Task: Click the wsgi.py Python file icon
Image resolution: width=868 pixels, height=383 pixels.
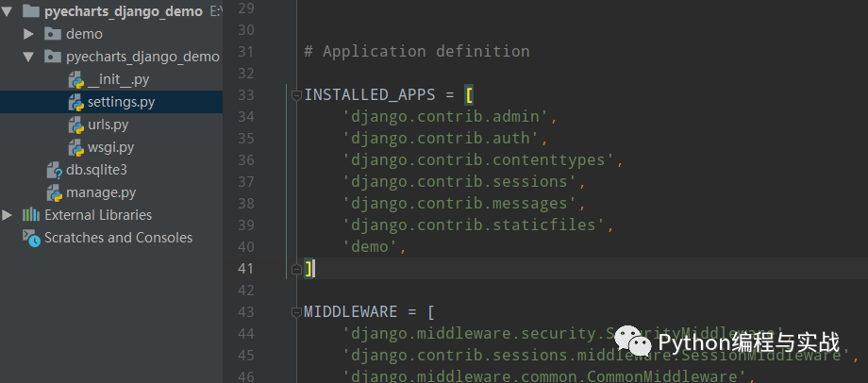Action: tap(75, 148)
